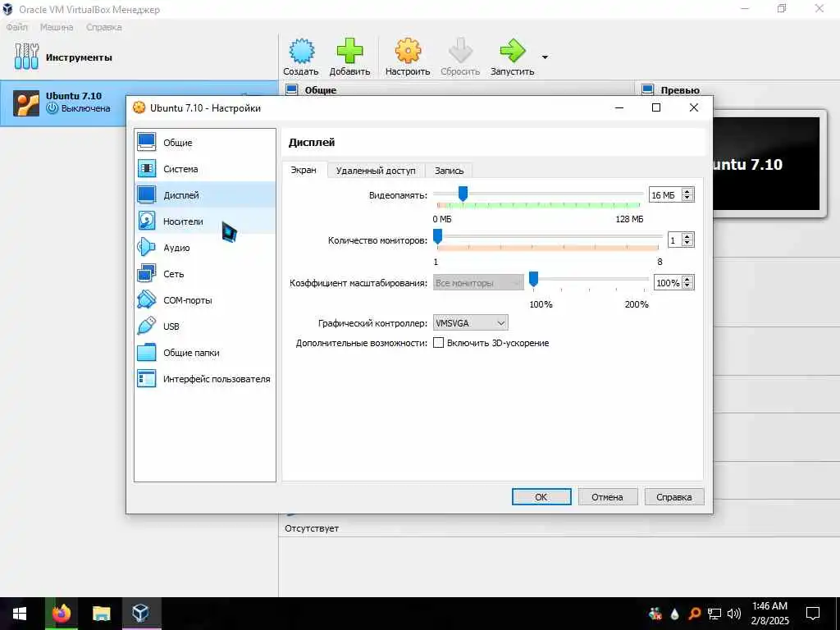
Task: Select the Дисплей settings category
Action: click(204, 195)
